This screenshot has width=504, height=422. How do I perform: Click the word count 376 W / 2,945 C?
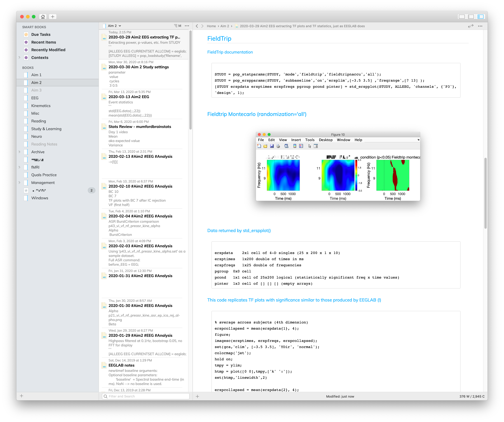click(x=472, y=396)
